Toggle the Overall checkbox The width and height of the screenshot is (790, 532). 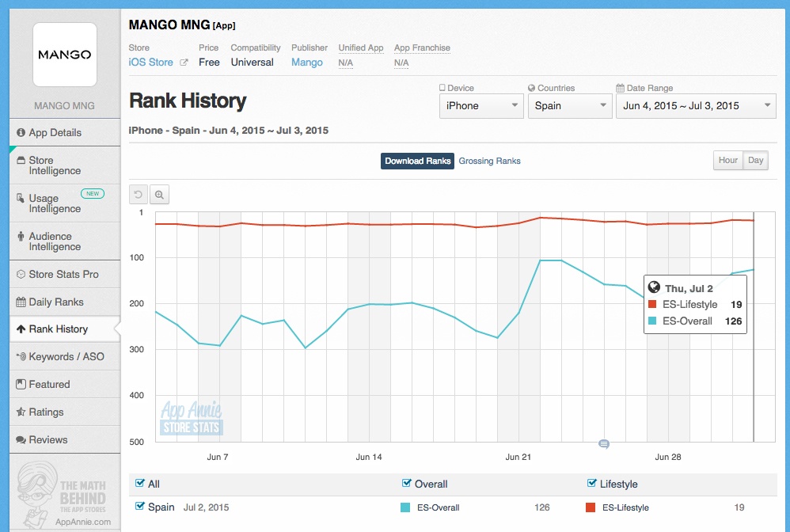pyautogui.click(x=407, y=483)
